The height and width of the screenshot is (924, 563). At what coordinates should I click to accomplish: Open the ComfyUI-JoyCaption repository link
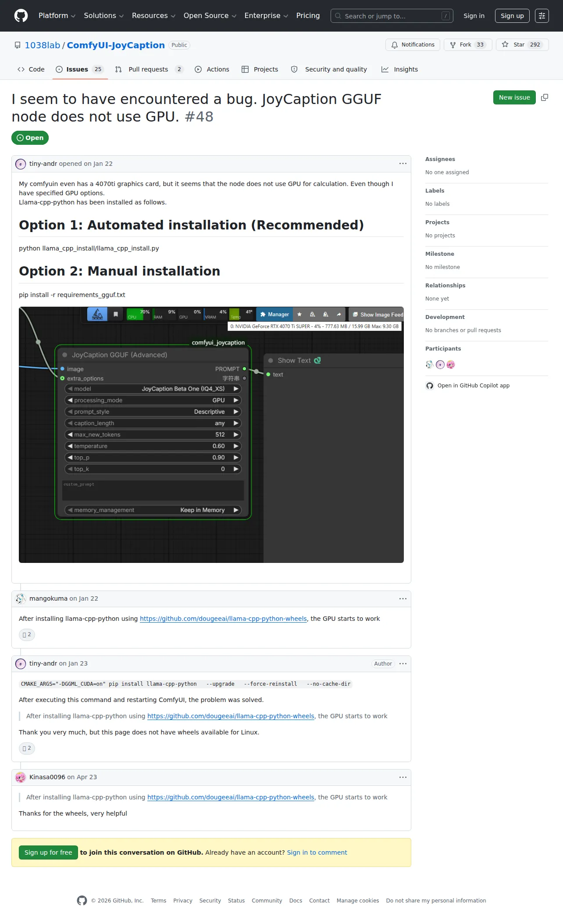pos(116,45)
